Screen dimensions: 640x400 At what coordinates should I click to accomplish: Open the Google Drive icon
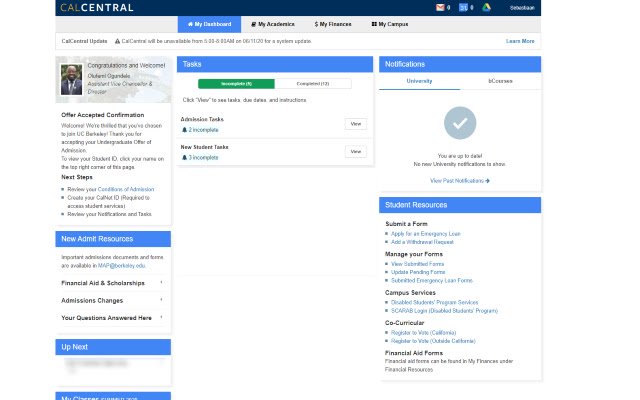click(486, 7)
